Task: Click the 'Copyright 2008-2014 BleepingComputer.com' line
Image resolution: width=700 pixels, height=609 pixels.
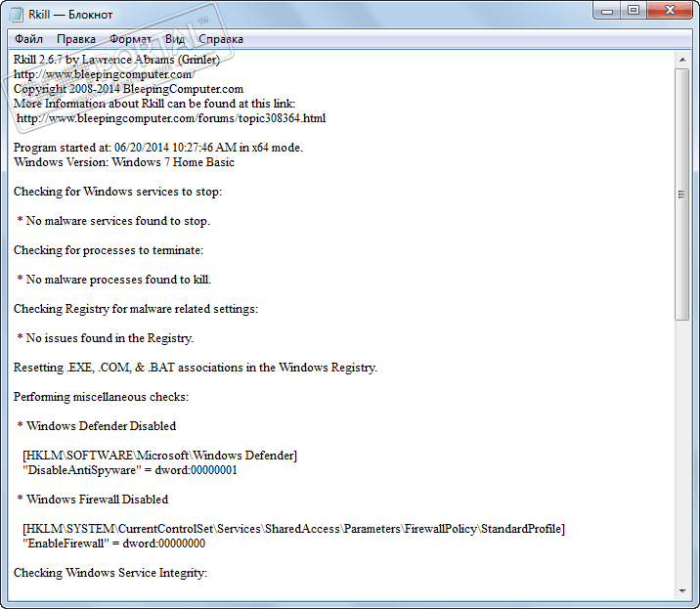Action: point(129,89)
